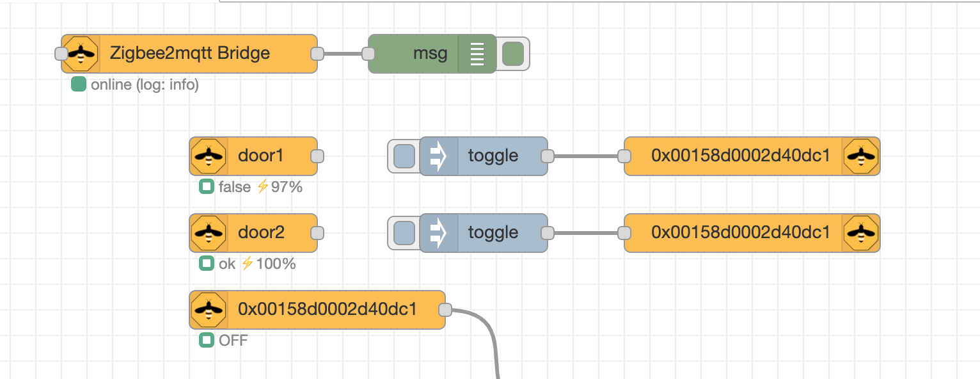
Task: Select the wire between Bridge and msg
Action: [343, 54]
